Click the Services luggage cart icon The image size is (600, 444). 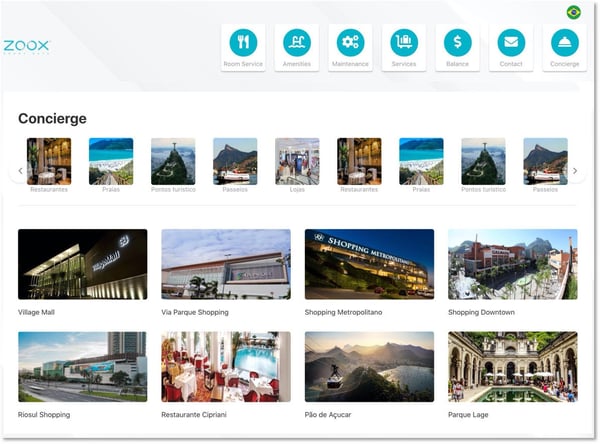[404, 43]
